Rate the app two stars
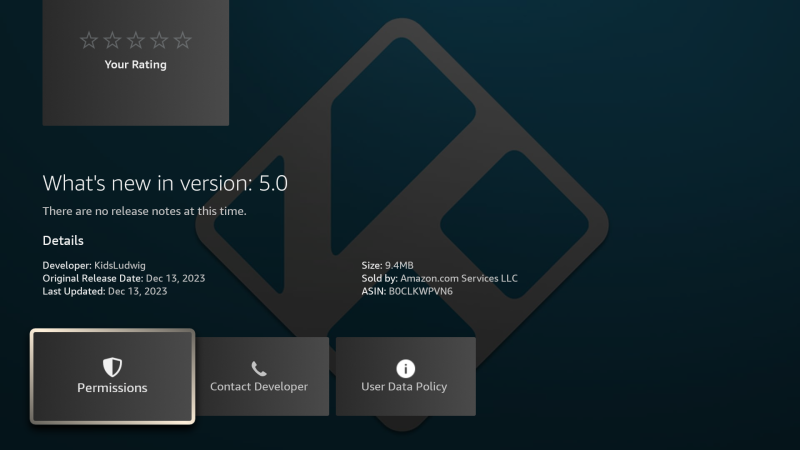Screen dimensions: 800x450 pyautogui.click(x=112, y=40)
